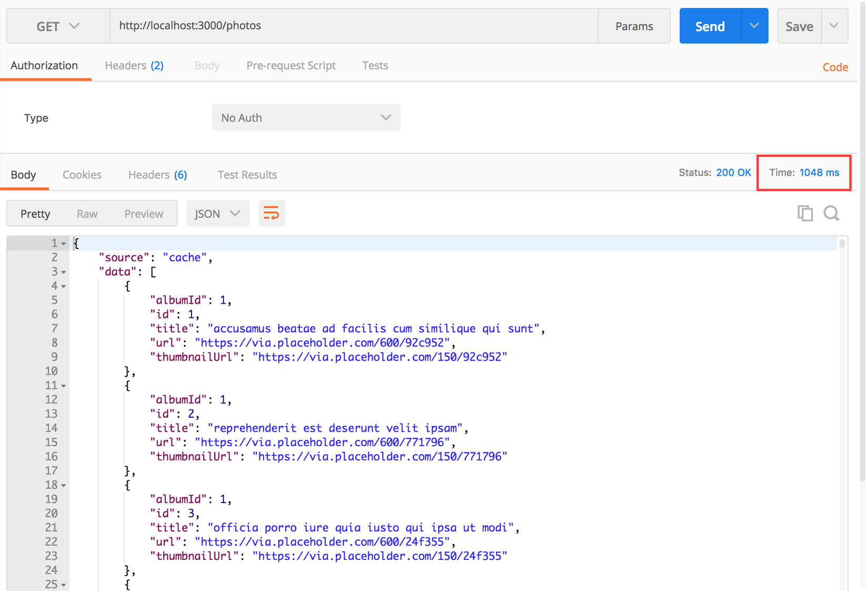This screenshot has height=591, width=868.
Task: Change the JSON format dropdown
Action: point(218,213)
